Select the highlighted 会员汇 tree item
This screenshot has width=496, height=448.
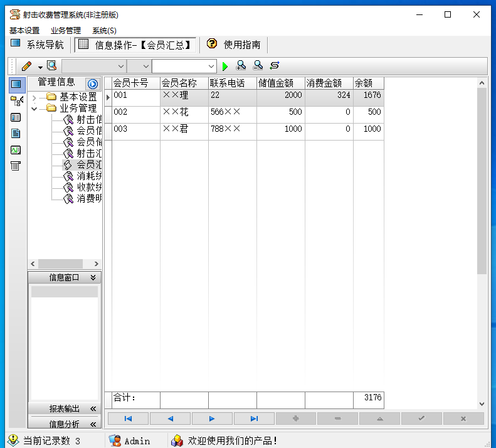[x=83, y=164]
